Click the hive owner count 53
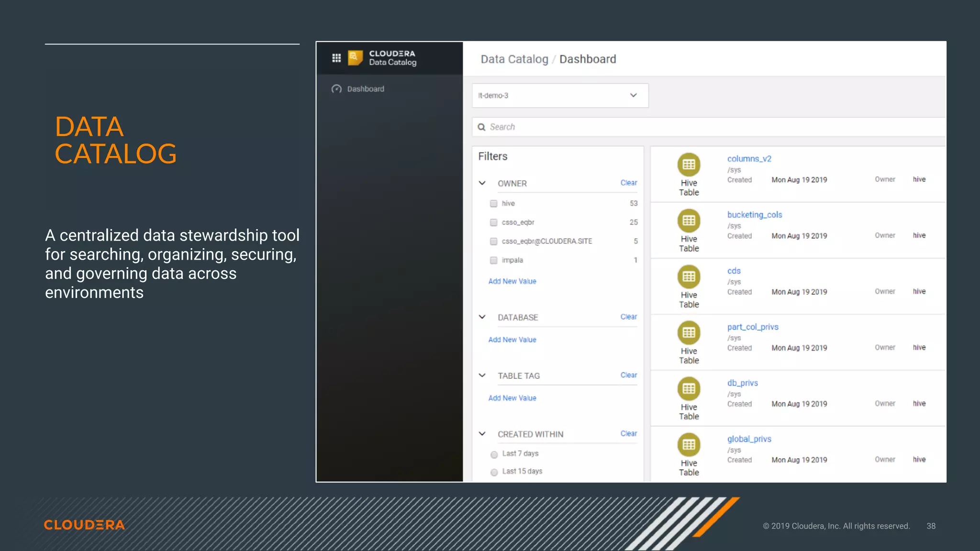This screenshot has width=980, height=551. tap(634, 204)
